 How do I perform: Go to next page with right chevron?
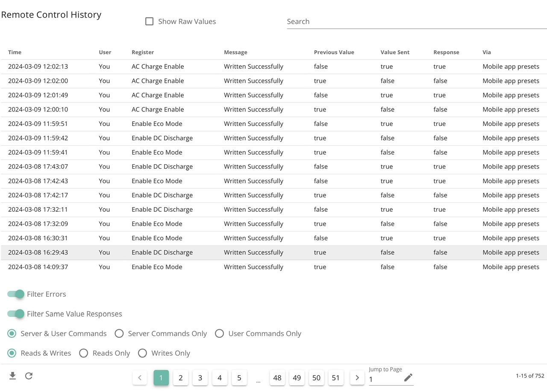click(357, 377)
